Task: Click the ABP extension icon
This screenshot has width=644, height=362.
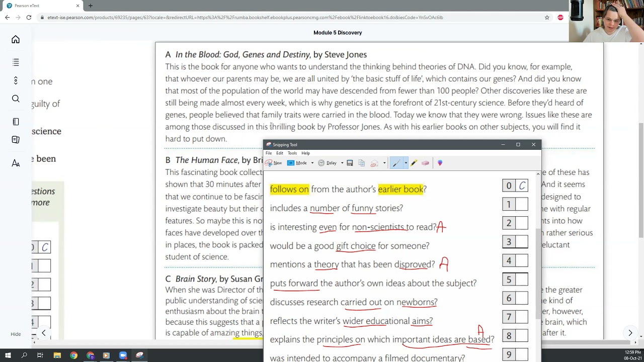Action: tap(560, 17)
